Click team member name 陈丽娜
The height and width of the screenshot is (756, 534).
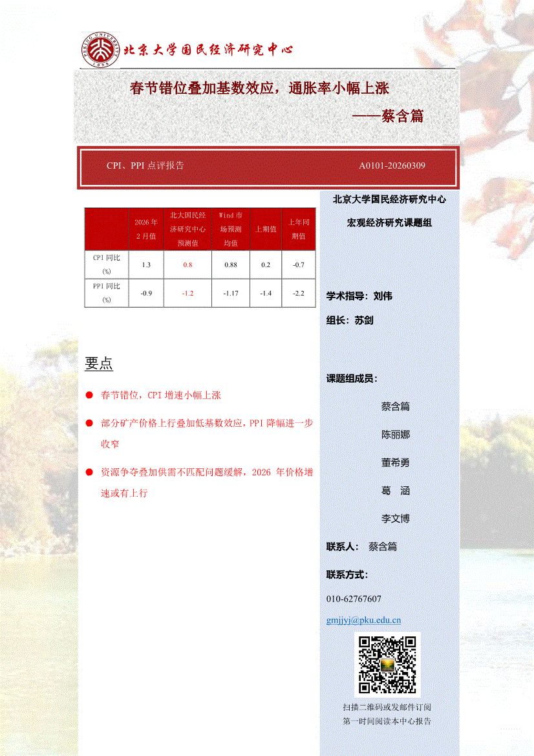click(395, 435)
